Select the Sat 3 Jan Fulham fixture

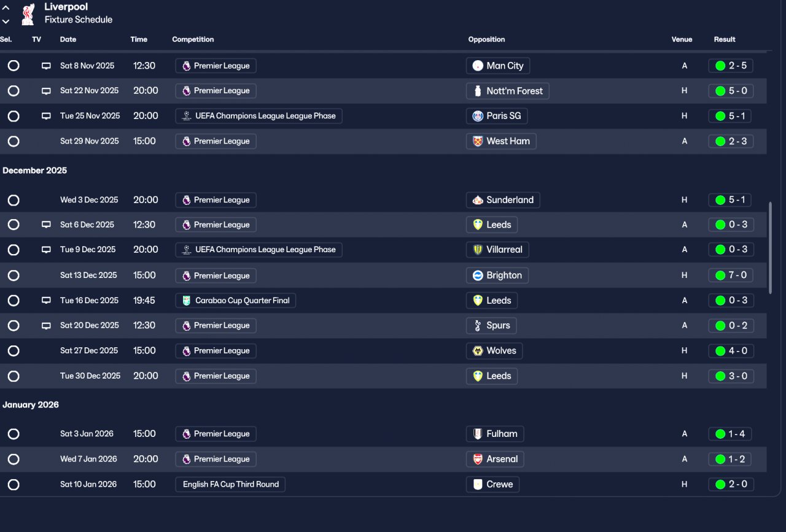[x=14, y=434]
